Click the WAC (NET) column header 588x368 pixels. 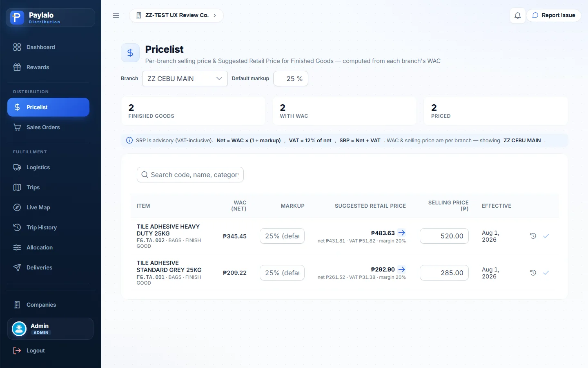click(239, 206)
